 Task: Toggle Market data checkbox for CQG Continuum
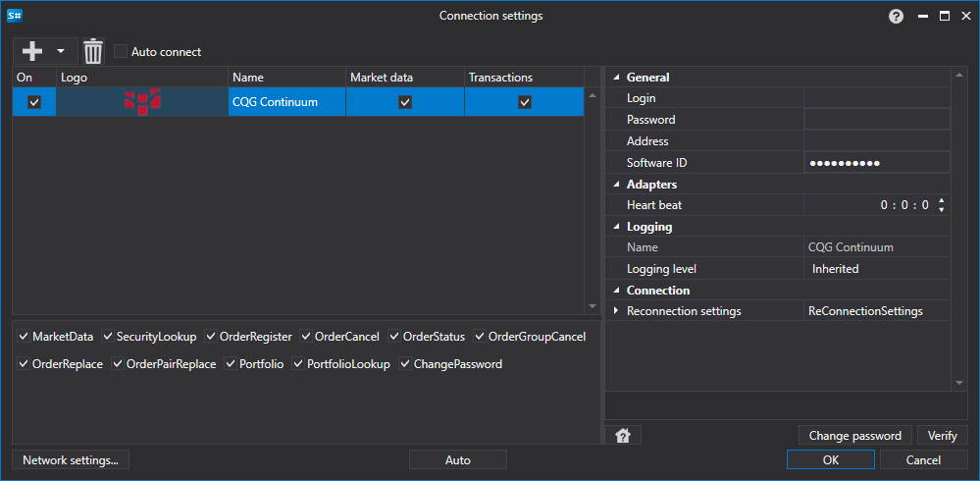[x=405, y=102]
